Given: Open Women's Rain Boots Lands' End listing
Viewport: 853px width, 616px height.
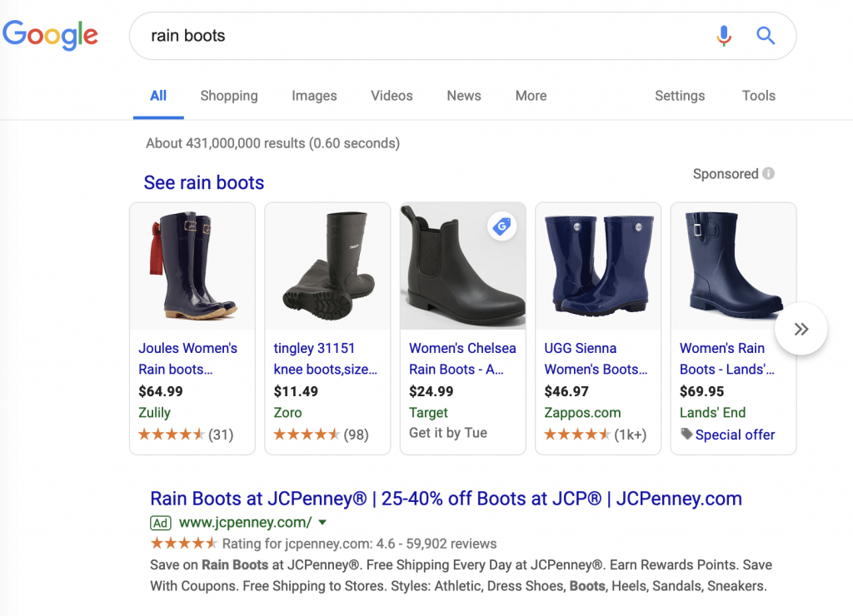Looking at the screenshot, I should coord(726,359).
